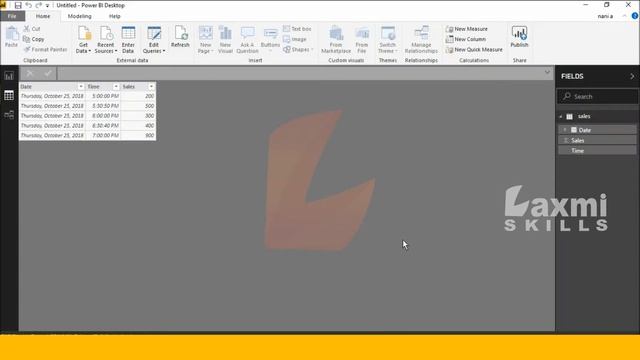Viewport: 640px width, 360px height.
Task: Select the 6:30:40 PM time cell
Action: coord(103,126)
